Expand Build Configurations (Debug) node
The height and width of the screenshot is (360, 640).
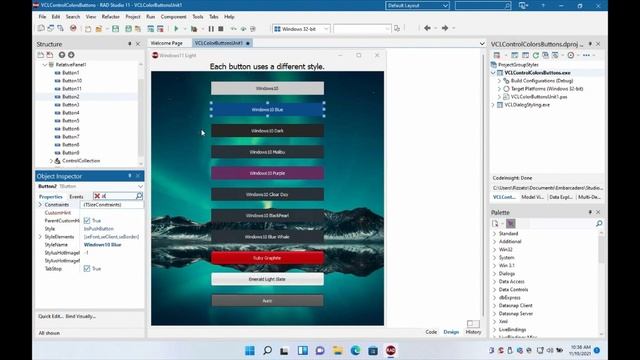[x=499, y=81]
